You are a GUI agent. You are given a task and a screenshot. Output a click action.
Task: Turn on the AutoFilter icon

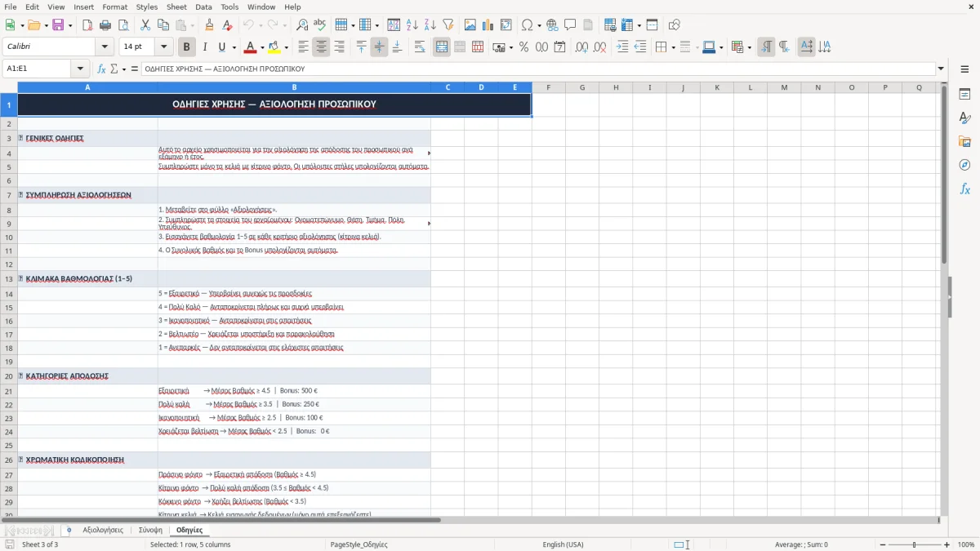pos(448,25)
